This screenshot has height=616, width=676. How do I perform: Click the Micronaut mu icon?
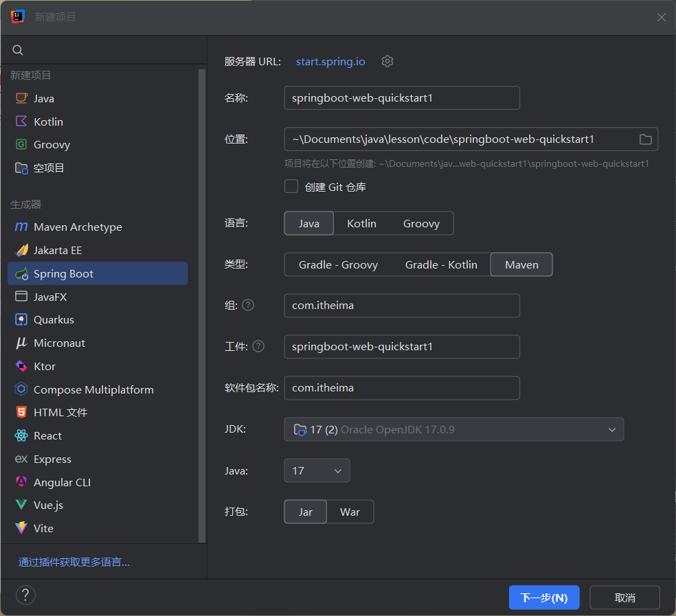(21, 343)
